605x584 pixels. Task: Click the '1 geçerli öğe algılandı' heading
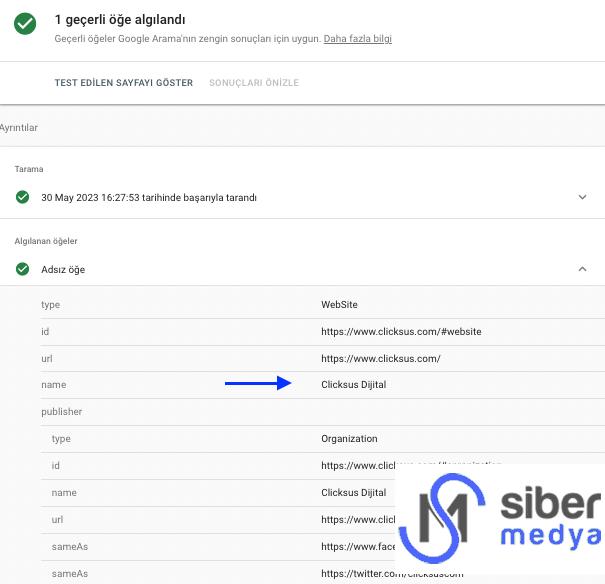(x=120, y=20)
